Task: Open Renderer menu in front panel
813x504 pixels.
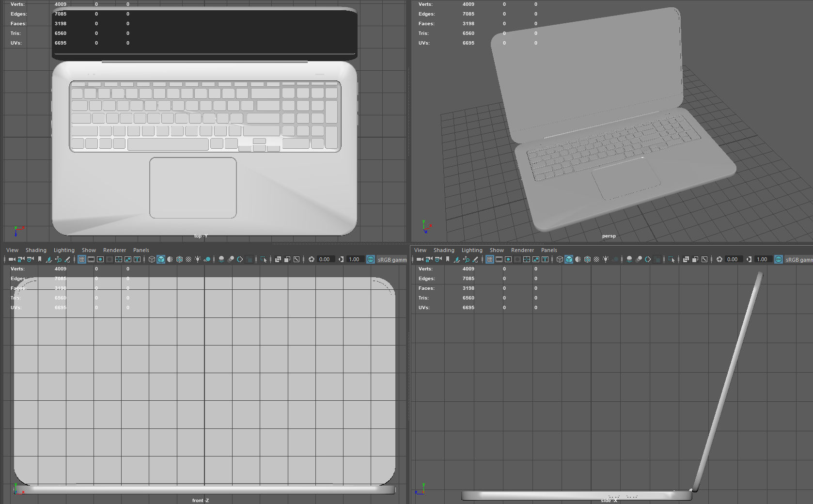Action: (x=114, y=250)
